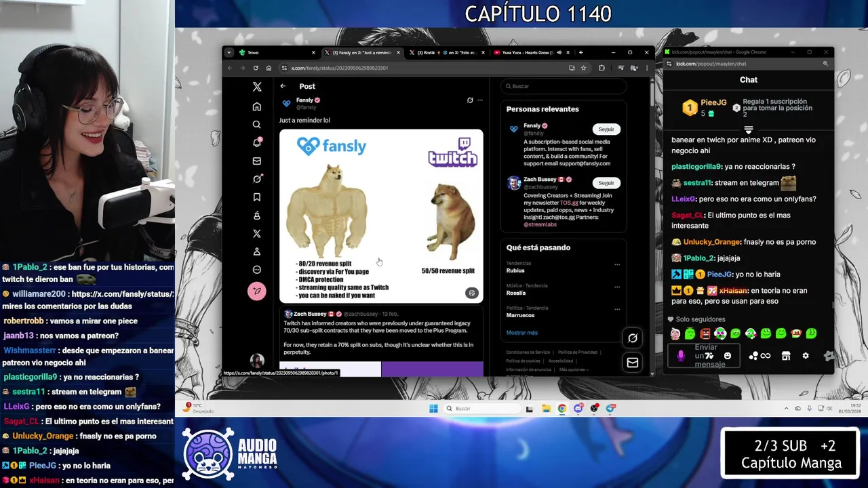Open Chrome from the Windows taskbar
The height and width of the screenshot is (488, 868).
tap(562, 409)
